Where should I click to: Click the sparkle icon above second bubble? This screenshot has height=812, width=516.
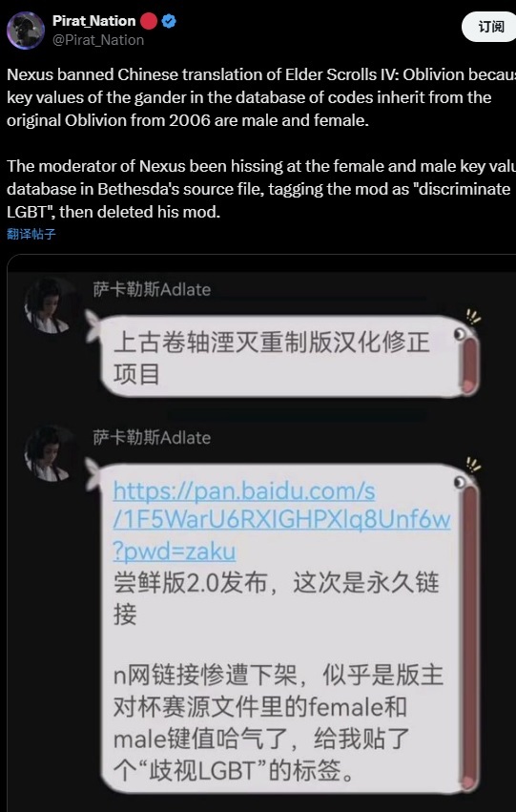click(x=472, y=465)
